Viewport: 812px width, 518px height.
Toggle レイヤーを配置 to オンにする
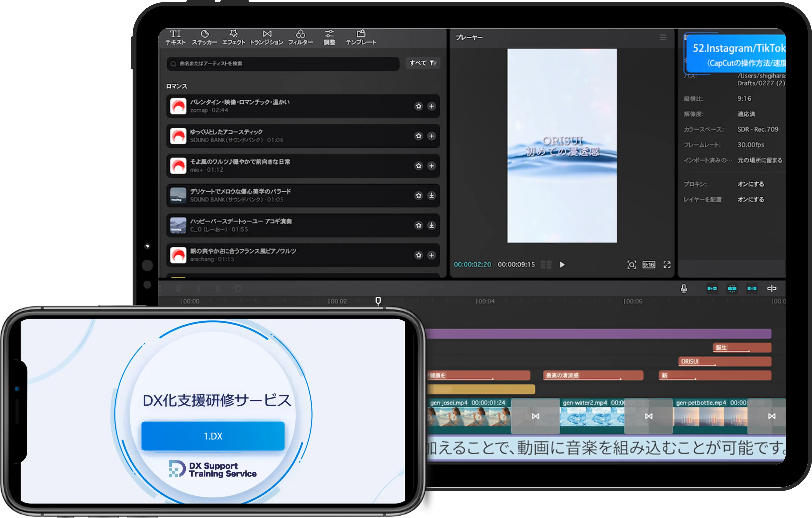[x=751, y=199]
